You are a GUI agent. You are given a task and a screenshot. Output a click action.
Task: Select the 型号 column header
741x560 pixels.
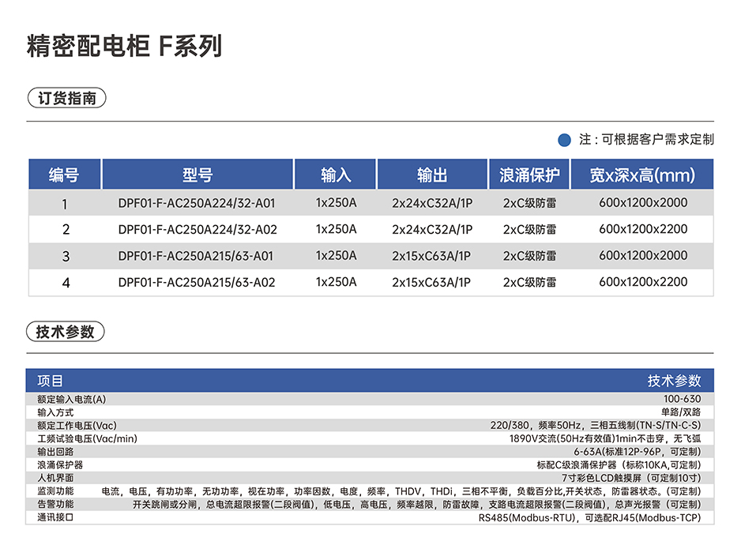tap(197, 175)
